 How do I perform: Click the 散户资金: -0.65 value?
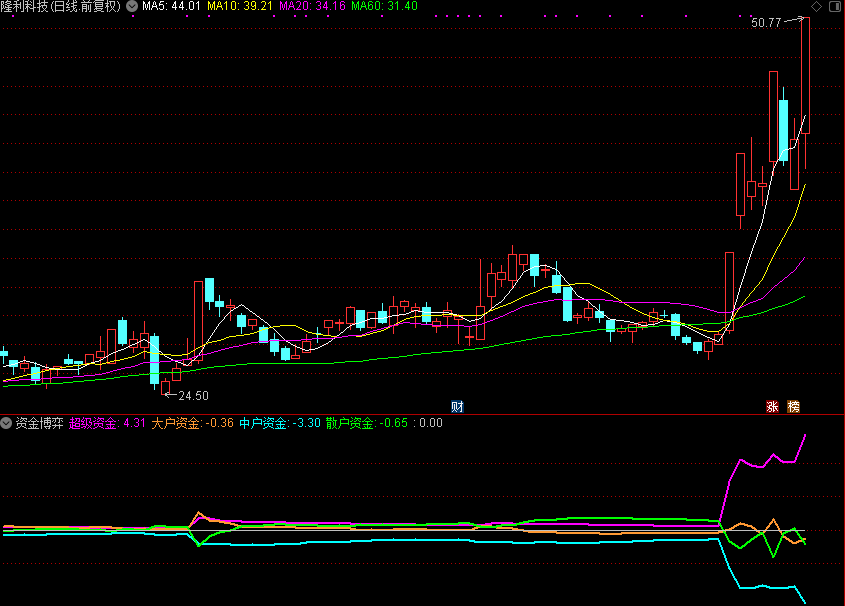(366, 423)
